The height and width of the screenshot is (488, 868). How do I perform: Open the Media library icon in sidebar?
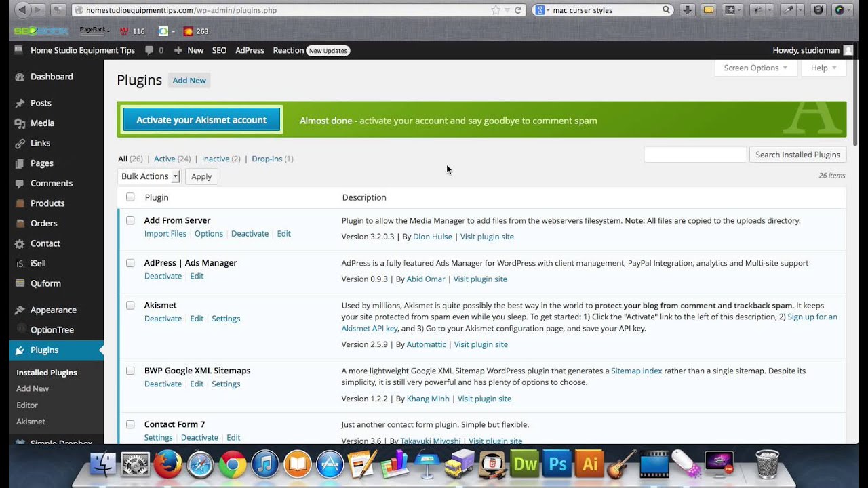[x=20, y=123]
